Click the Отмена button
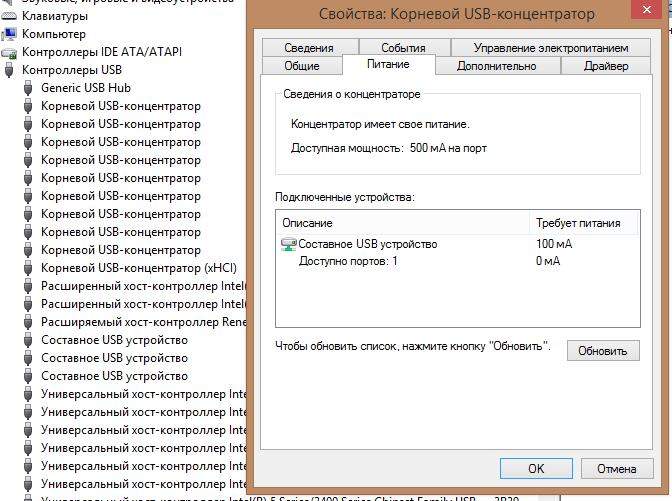 click(617, 468)
